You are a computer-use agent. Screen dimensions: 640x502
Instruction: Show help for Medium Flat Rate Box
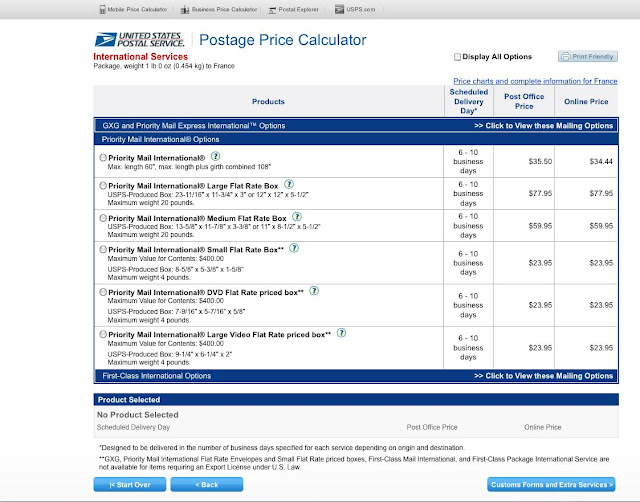click(x=297, y=217)
